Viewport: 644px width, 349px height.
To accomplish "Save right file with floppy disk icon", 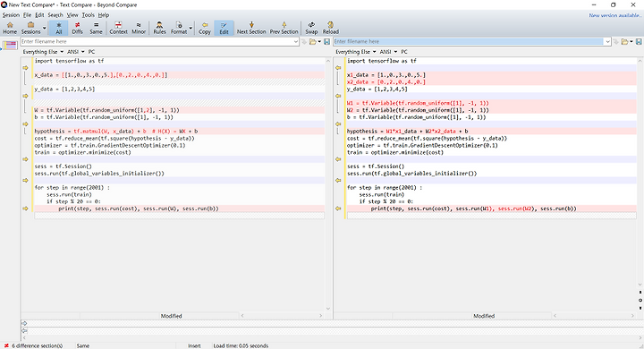I will tap(639, 41).
